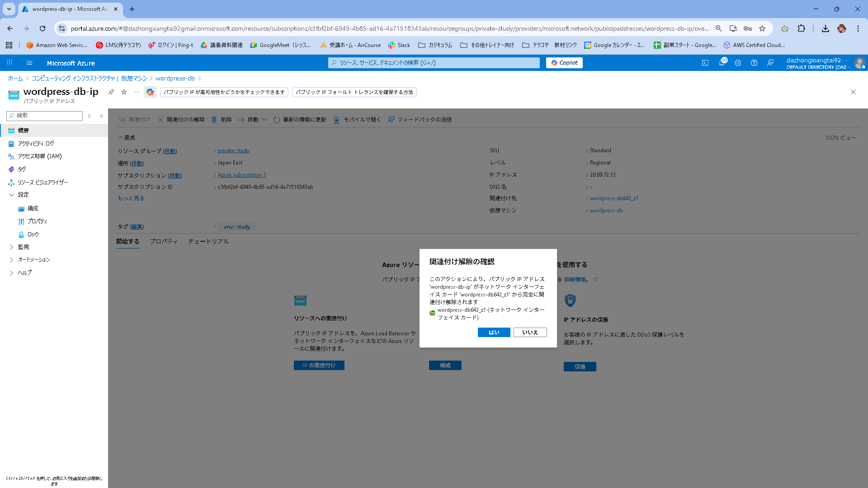This screenshot has width=868, height=488.
Task: Click the Copilot button
Action: (564, 63)
